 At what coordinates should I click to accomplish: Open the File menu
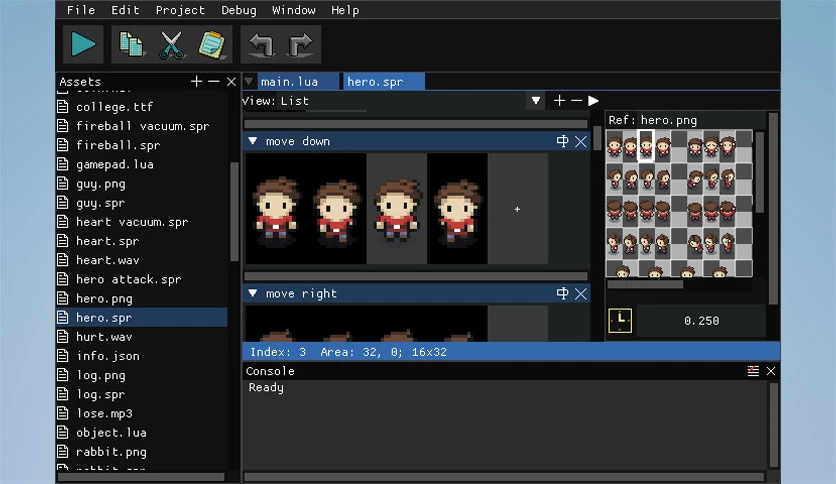(x=81, y=10)
